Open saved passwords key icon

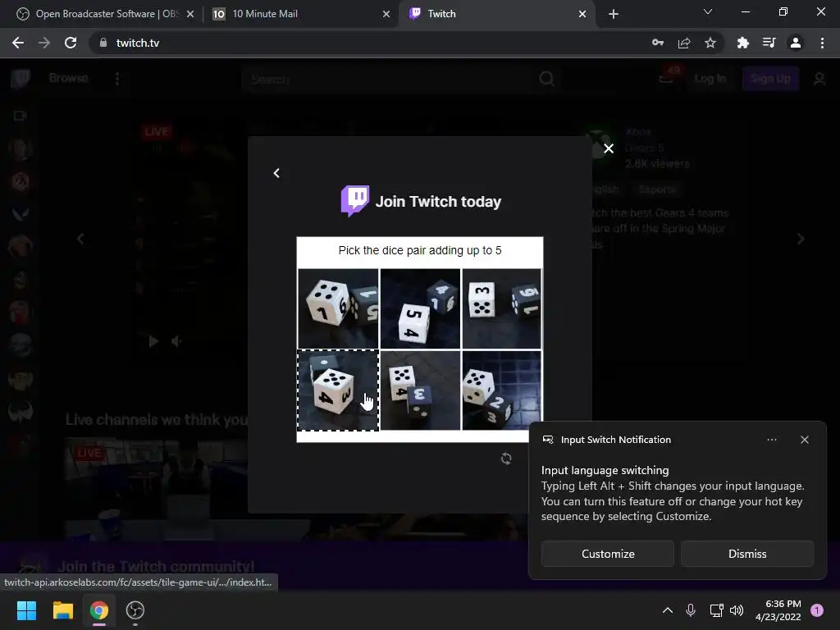[x=657, y=43]
